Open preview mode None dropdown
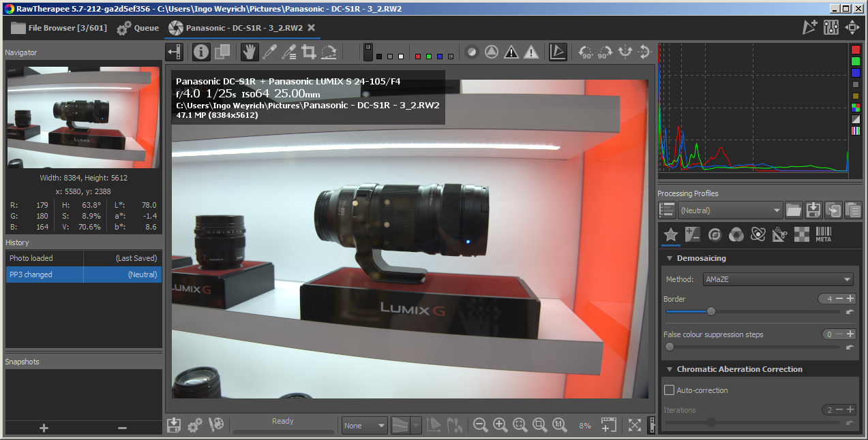The width and height of the screenshot is (868, 440). click(365, 425)
